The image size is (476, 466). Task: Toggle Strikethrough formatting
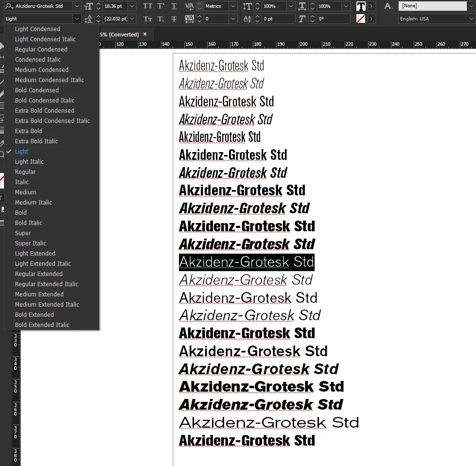pos(174,19)
